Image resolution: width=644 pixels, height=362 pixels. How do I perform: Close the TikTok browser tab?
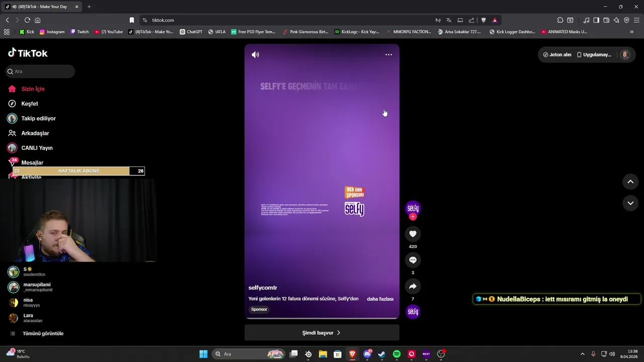click(76, 7)
